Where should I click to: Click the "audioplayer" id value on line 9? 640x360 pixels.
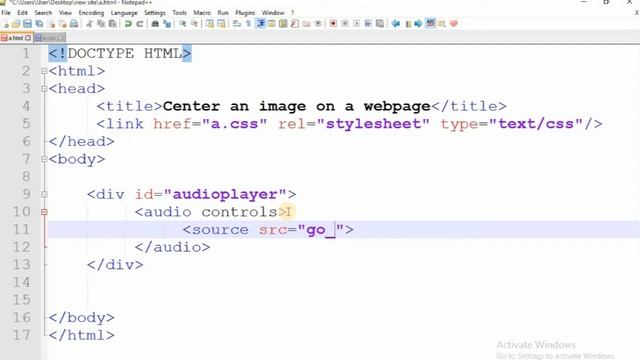[225, 194]
